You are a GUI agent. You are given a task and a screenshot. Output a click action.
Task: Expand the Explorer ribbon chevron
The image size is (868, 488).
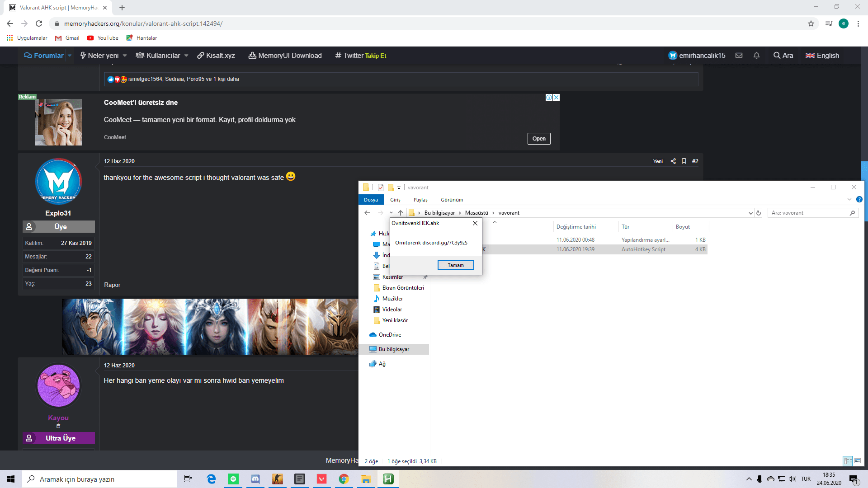click(x=849, y=200)
